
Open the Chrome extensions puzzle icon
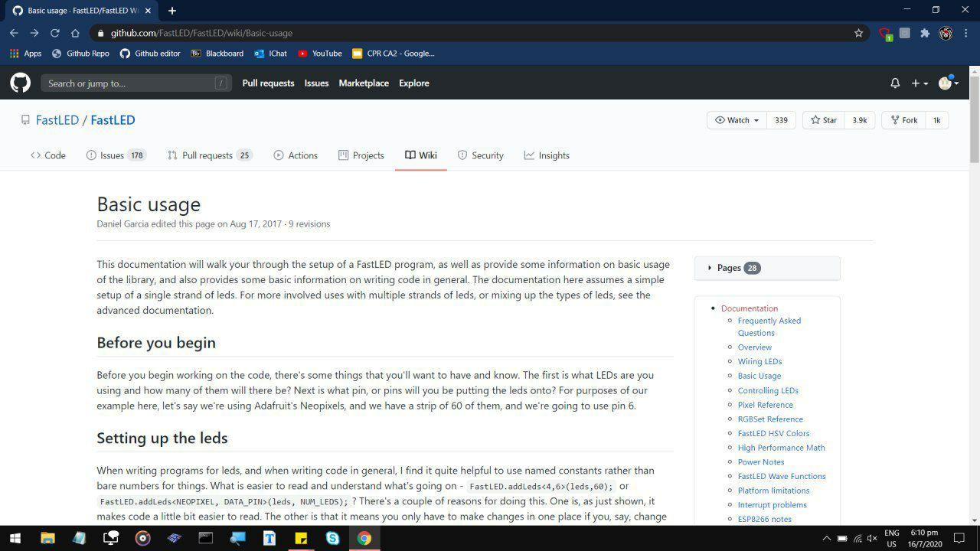pos(925,33)
